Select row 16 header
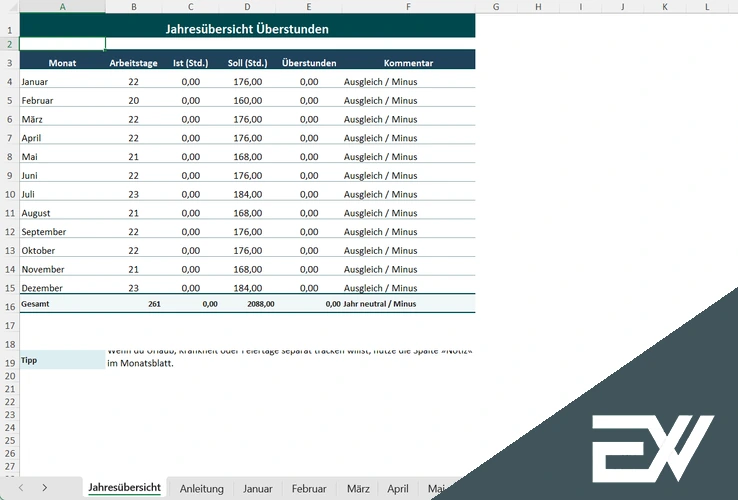Screen dimensions: 738x500 click(x=9, y=306)
